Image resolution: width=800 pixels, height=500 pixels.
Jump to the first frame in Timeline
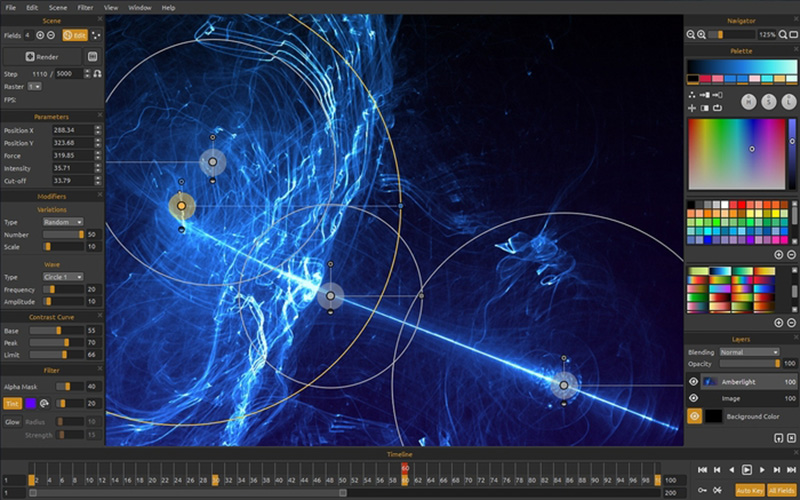coord(703,469)
